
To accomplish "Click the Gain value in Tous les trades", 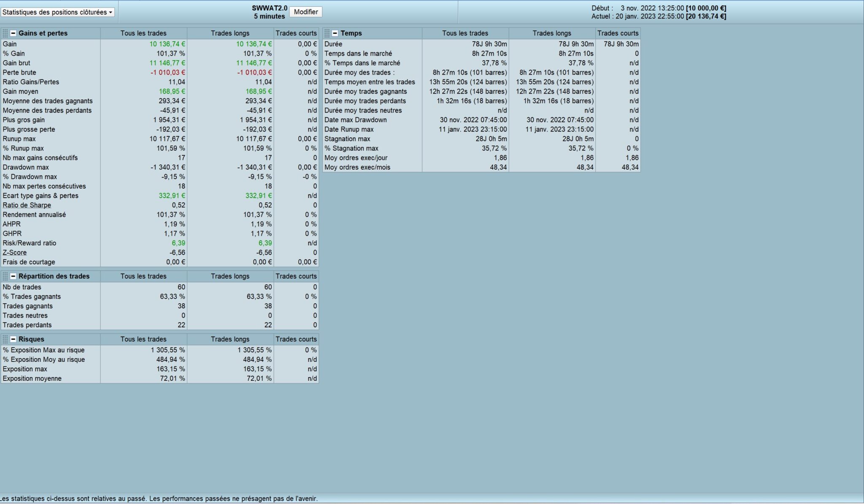I will coord(167,44).
